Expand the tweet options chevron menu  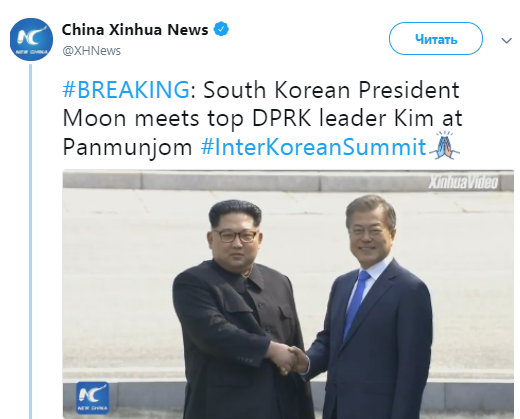(506, 41)
